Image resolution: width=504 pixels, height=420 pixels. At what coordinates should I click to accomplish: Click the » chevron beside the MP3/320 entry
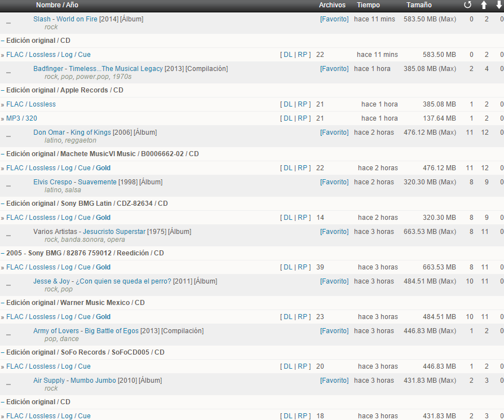(3, 118)
